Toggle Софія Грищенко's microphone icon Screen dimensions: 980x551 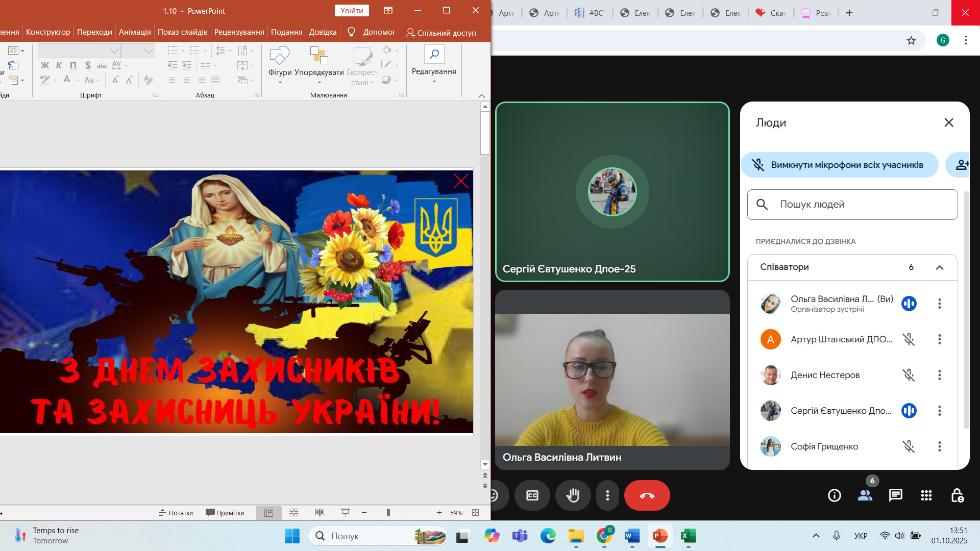pos(909,446)
